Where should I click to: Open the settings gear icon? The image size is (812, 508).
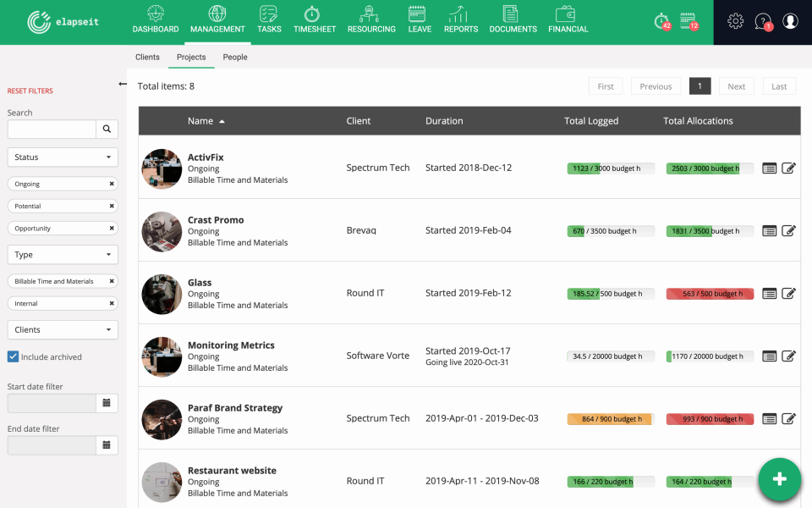pos(735,21)
